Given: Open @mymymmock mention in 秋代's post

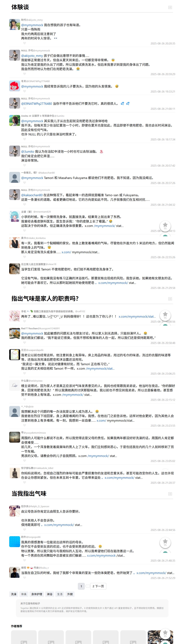Looking at the screenshot, I should [x=32, y=25].
